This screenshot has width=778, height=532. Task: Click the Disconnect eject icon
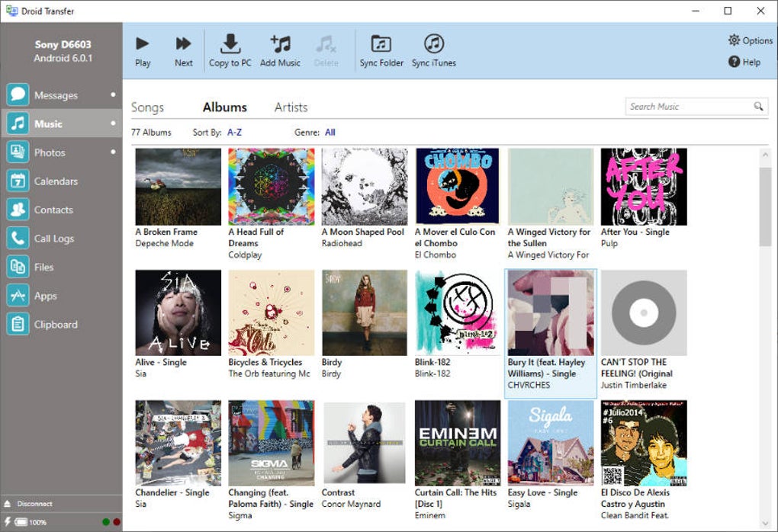[x=8, y=504]
